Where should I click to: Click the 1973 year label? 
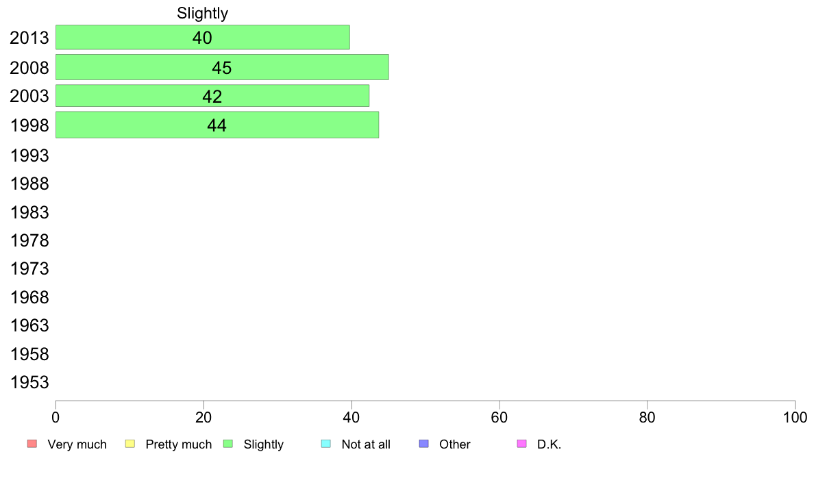29,268
